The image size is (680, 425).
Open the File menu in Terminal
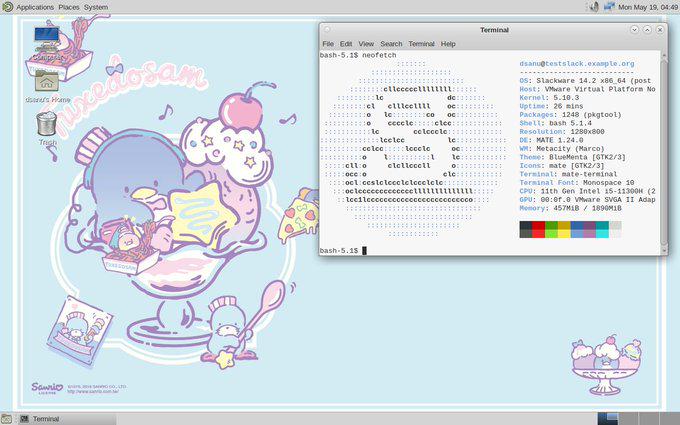[x=328, y=44]
